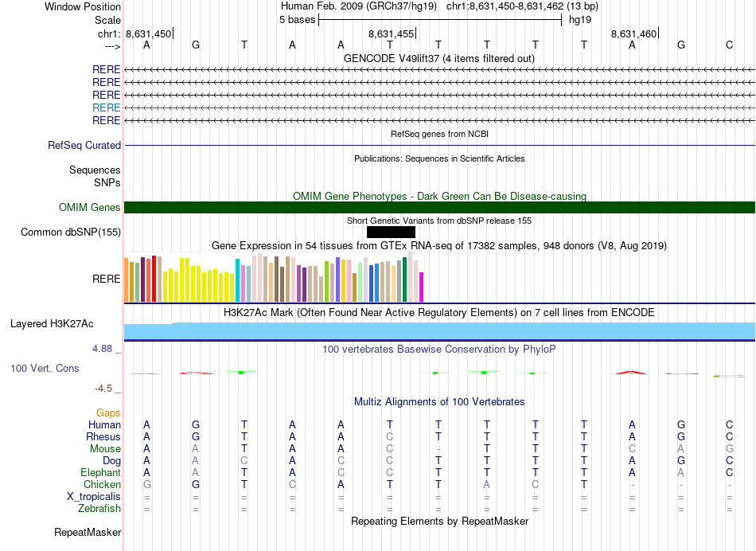The image size is (756, 551).
Task: Click the magenta bar in the GTEx chart
Action: (x=422, y=287)
